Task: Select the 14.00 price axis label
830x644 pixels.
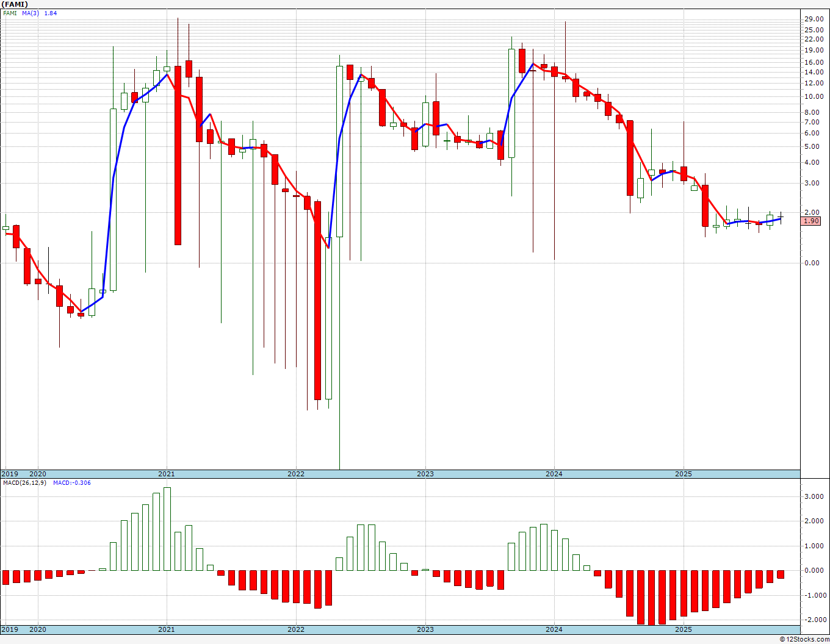Action: pos(814,72)
